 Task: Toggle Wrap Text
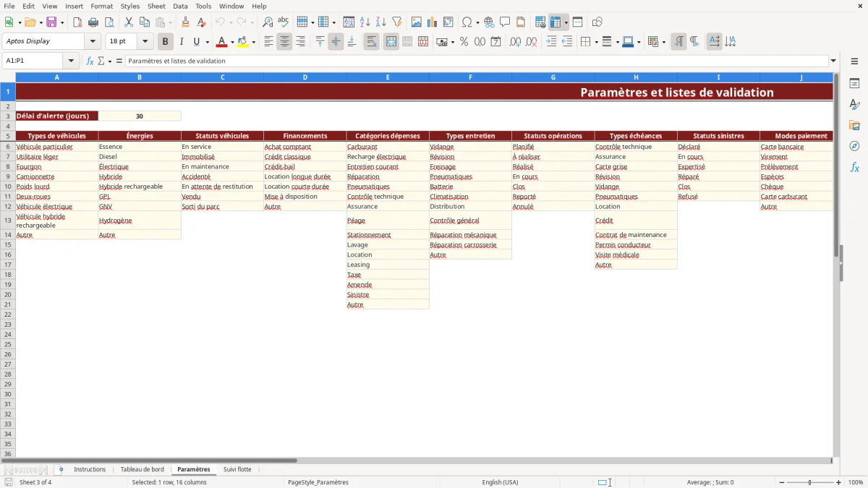point(372,42)
